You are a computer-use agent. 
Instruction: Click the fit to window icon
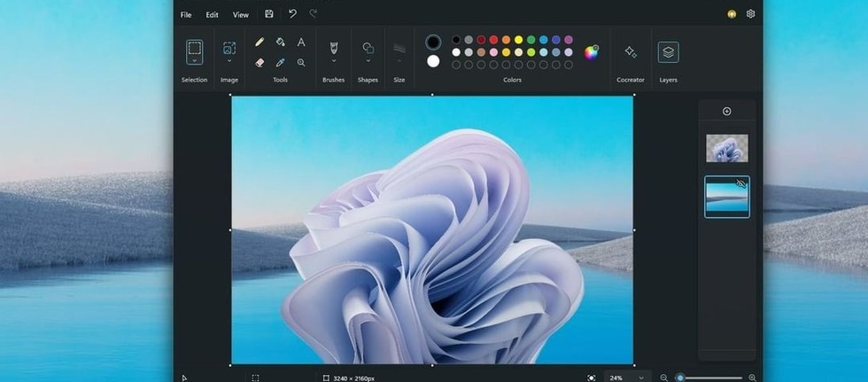[x=592, y=378]
